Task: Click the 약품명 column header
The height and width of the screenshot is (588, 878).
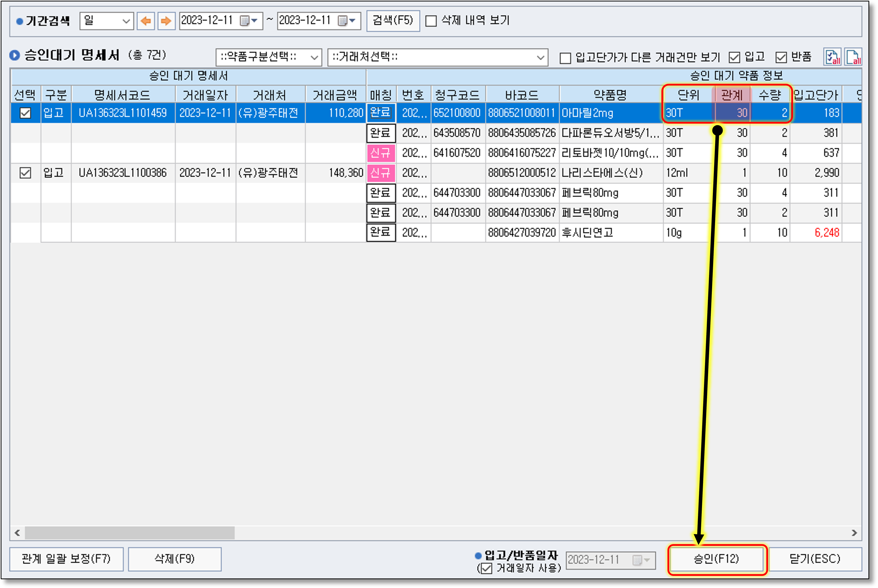Action: point(610,95)
